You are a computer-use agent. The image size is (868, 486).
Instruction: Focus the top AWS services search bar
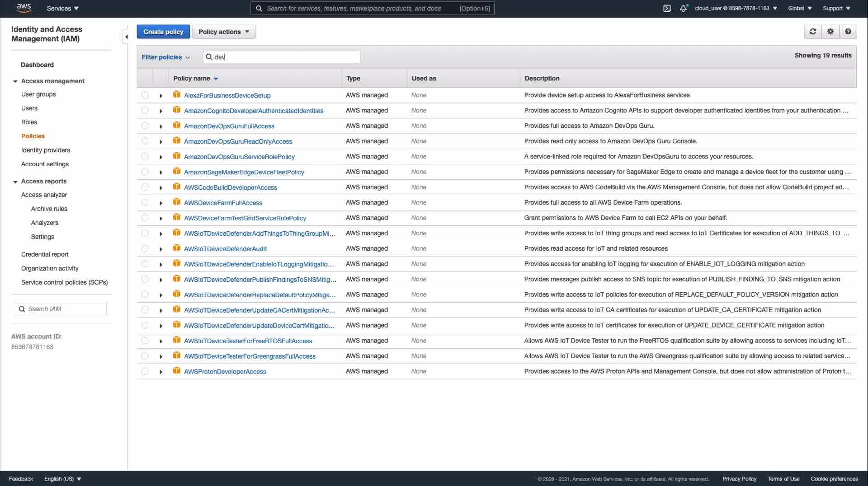(x=372, y=8)
